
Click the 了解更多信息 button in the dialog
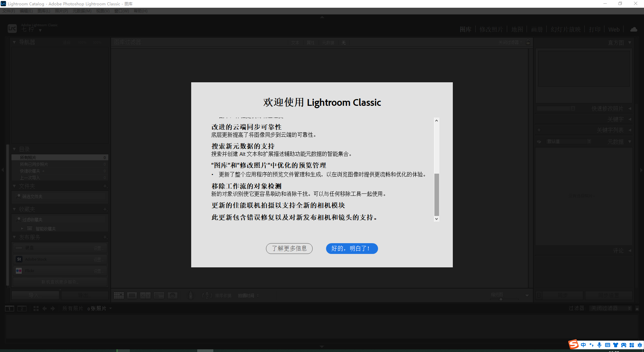coord(289,249)
